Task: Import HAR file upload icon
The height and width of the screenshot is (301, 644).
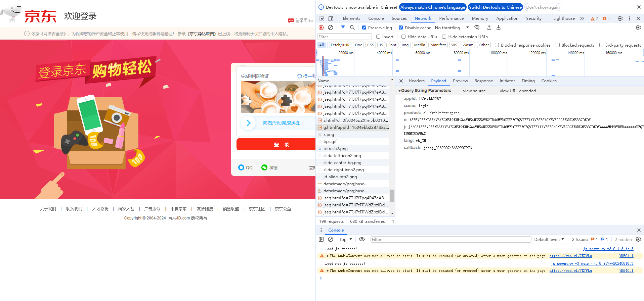Action: 489,28
